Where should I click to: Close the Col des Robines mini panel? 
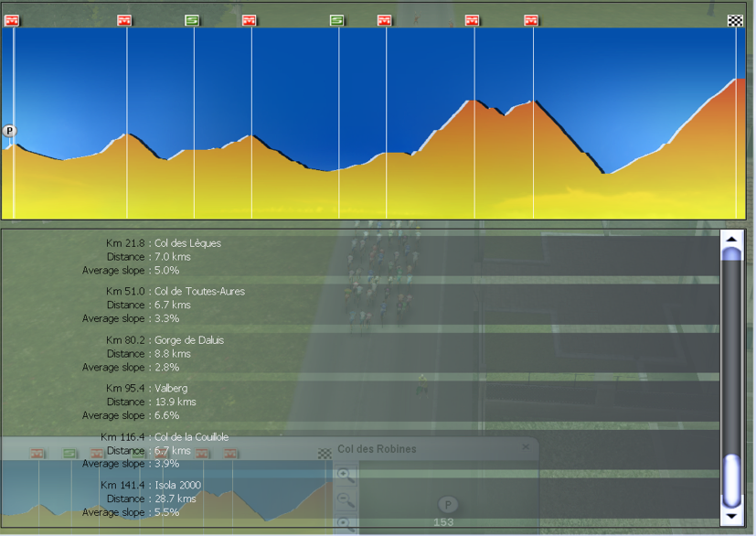(x=526, y=447)
